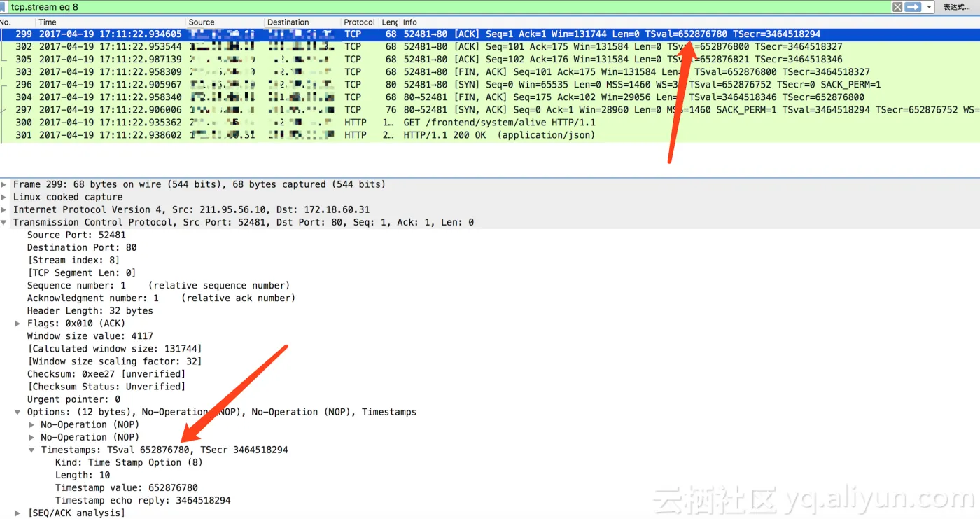This screenshot has width=980, height=519.
Task: Select packet 305 ACK Seq=102 Ack=176
Action: [490, 59]
